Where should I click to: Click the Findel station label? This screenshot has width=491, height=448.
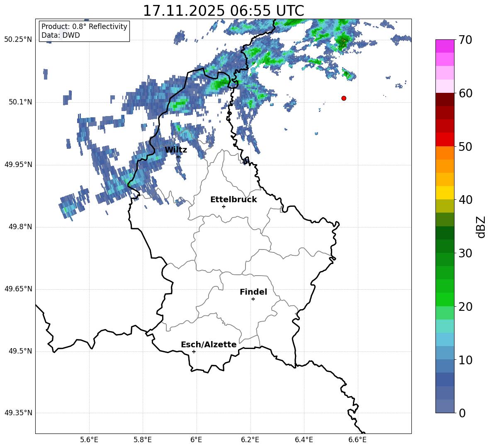pos(253,292)
